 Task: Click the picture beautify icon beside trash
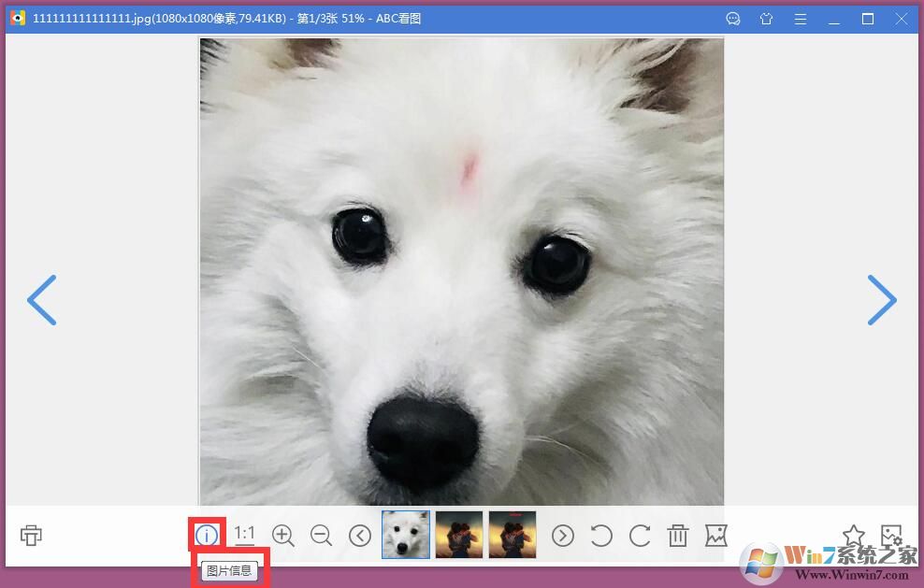(716, 535)
